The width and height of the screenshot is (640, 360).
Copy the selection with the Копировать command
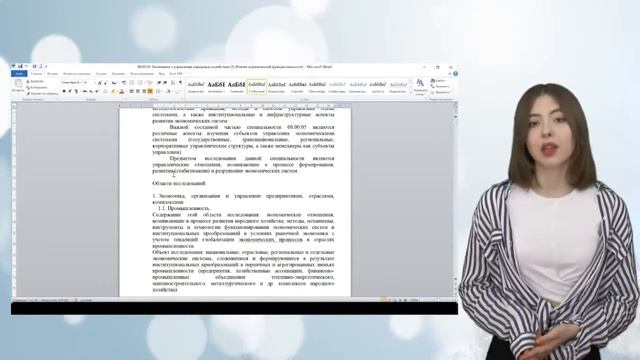(x=37, y=88)
